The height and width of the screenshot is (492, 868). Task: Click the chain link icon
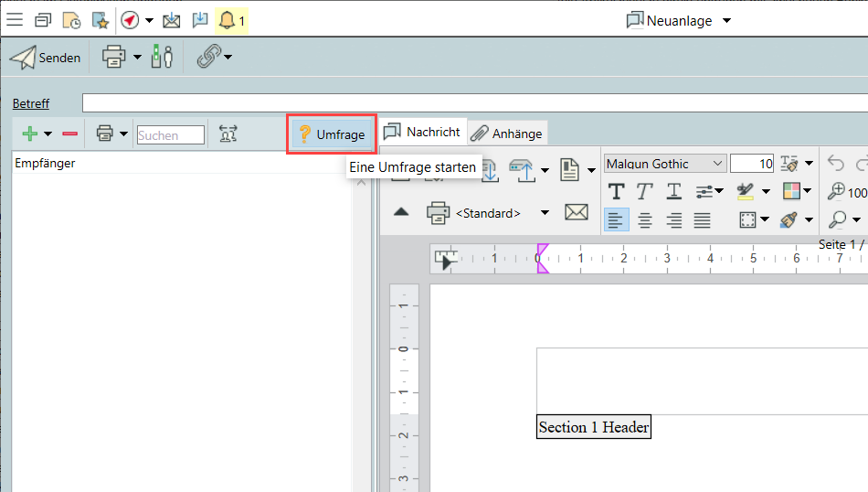pyautogui.click(x=208, y=58)
